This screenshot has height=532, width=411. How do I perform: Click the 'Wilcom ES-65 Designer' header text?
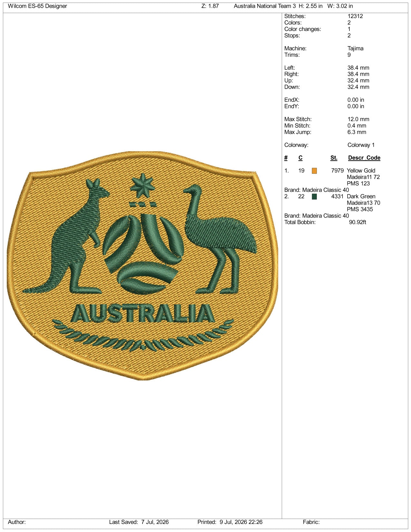tap(37, 6)
